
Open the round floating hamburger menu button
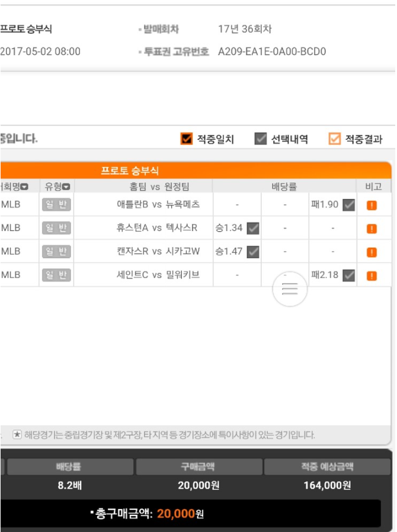click(x=290, y=289)
